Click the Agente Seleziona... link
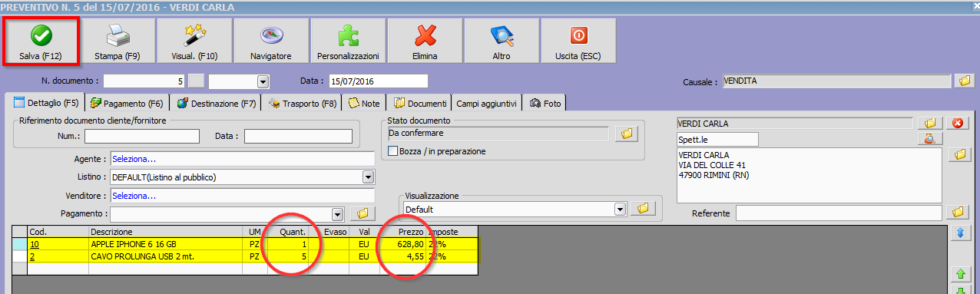Screen dimensions: 980x294 [x=134, y=159]
